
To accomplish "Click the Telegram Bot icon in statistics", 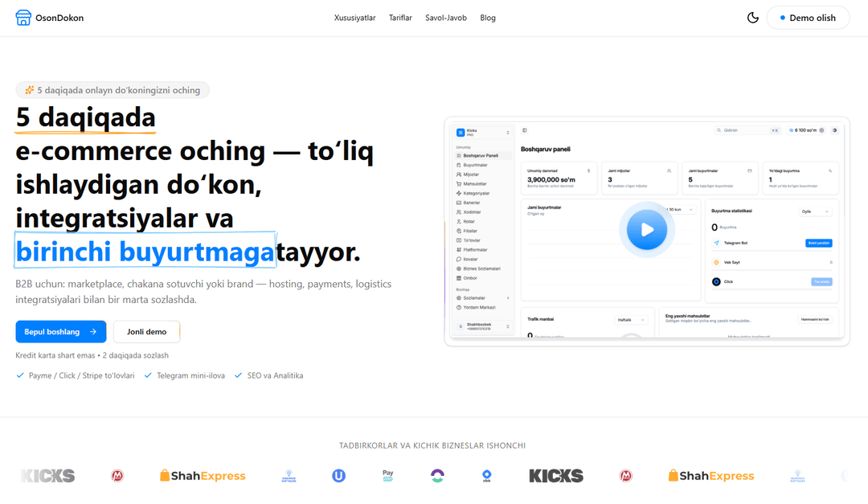I will tap(716, 243).
